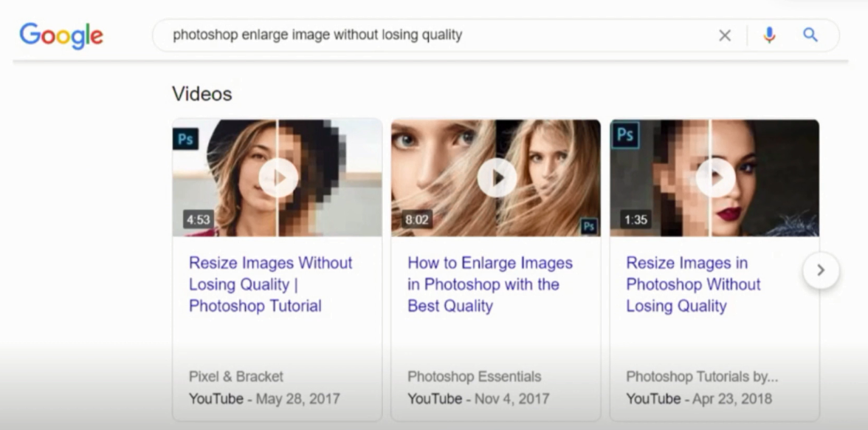Open 'Resize Images in Photoshop Without Losing Quality' link
868x430 pixels.
pos(694,284)
